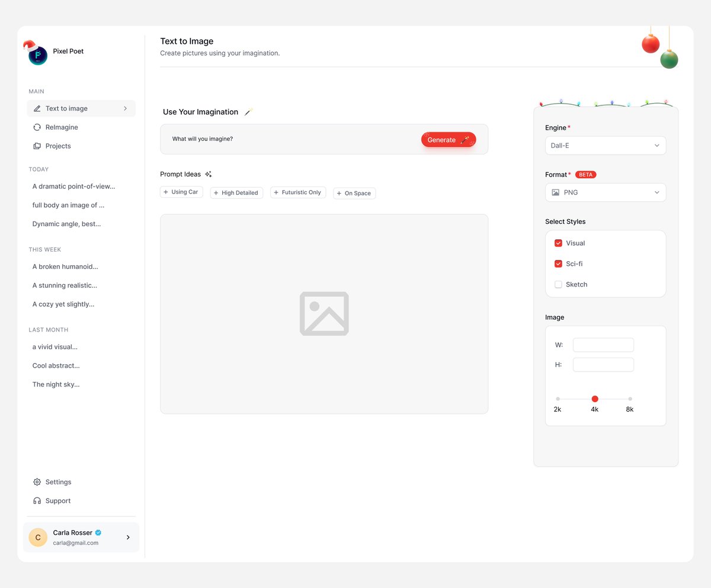
Task: Open Settings via the gear icon
Action: pyautogui.click(x=37, y=481)
